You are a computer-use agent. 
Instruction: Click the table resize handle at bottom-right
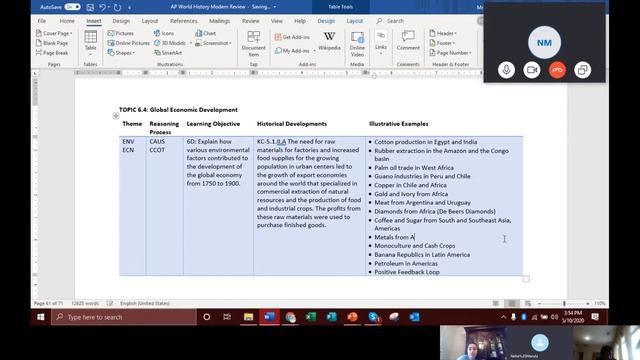tap(526, 279)
